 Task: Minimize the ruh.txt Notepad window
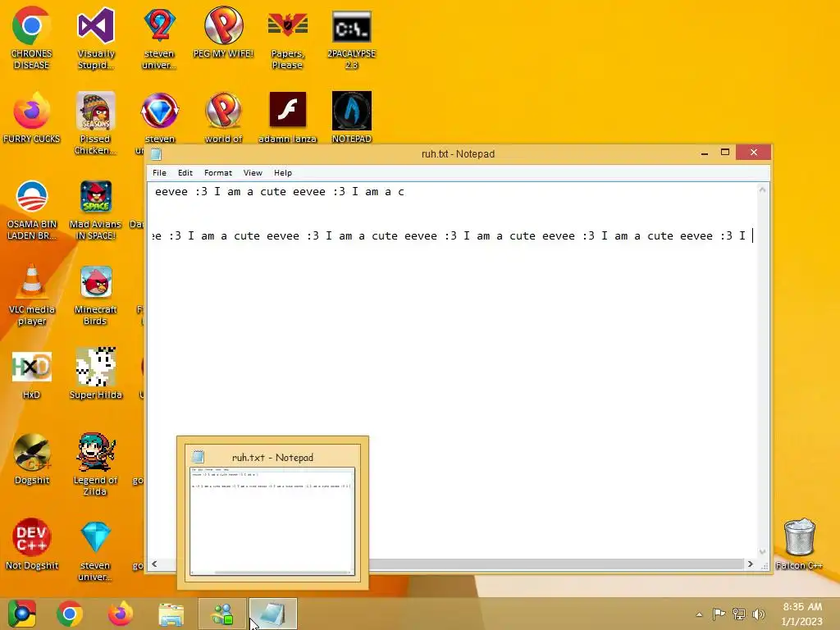click(x=705, y=153)
